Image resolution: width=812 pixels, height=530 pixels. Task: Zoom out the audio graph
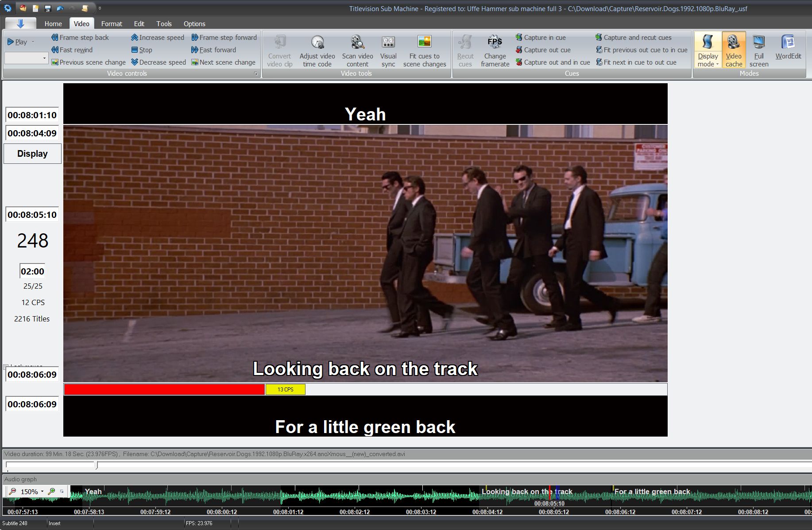coord(12,491)
